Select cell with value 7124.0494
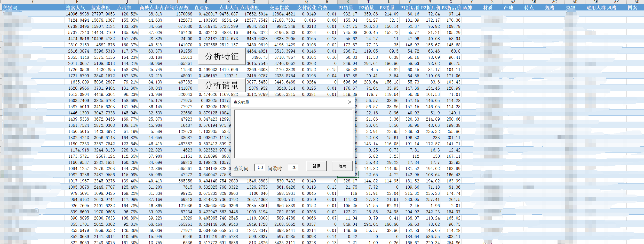This screenshot has width=644, height=244. (77, 20)
